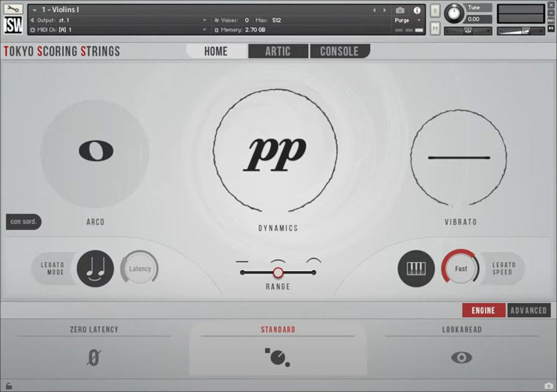The image size is (557, 392).
Task: Click the Memory '2.70 GB' readout
Action: pos(255,30)
